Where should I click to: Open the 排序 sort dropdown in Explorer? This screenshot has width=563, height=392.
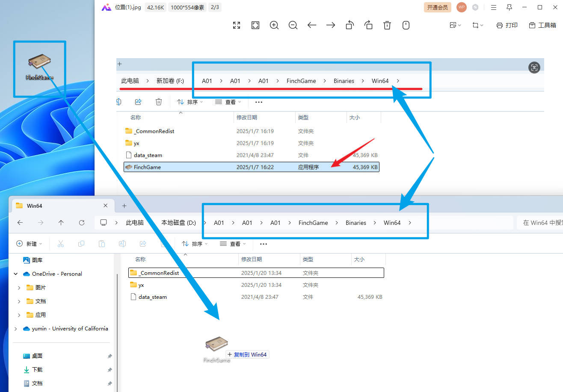[x=195, y=244]
